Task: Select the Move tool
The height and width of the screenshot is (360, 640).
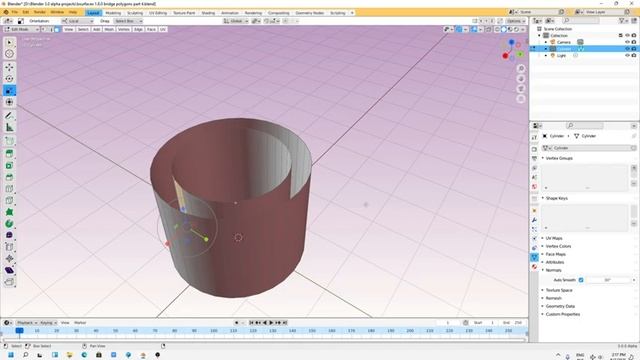Action: 9,67
